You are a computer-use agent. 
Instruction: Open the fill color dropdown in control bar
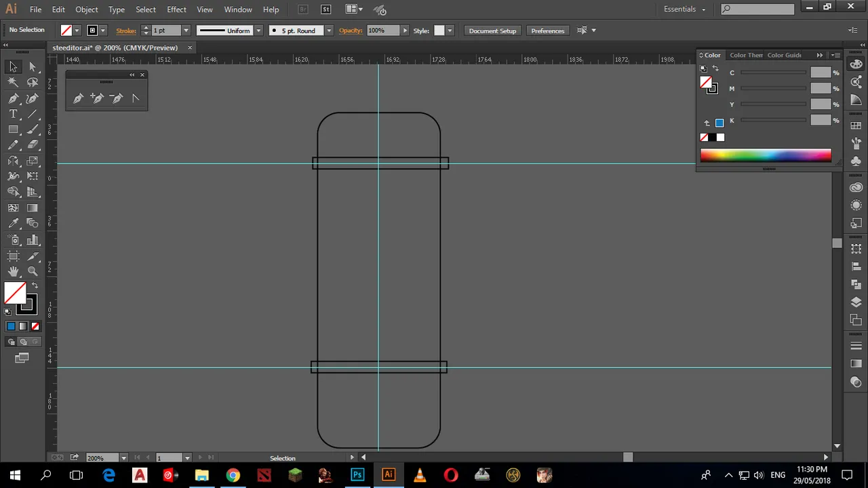tap(77, 30)
